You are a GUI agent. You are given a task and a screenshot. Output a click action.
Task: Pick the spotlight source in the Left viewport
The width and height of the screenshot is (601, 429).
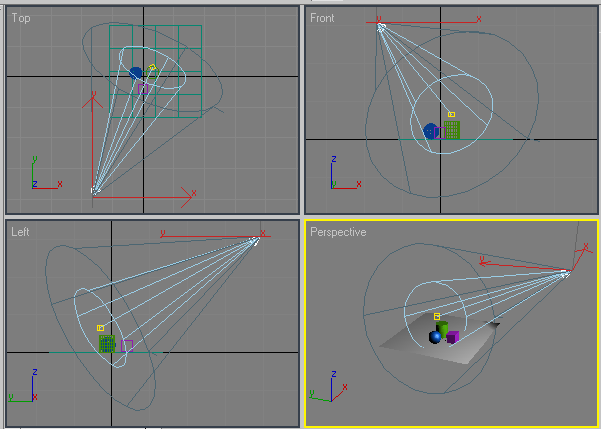255,241
